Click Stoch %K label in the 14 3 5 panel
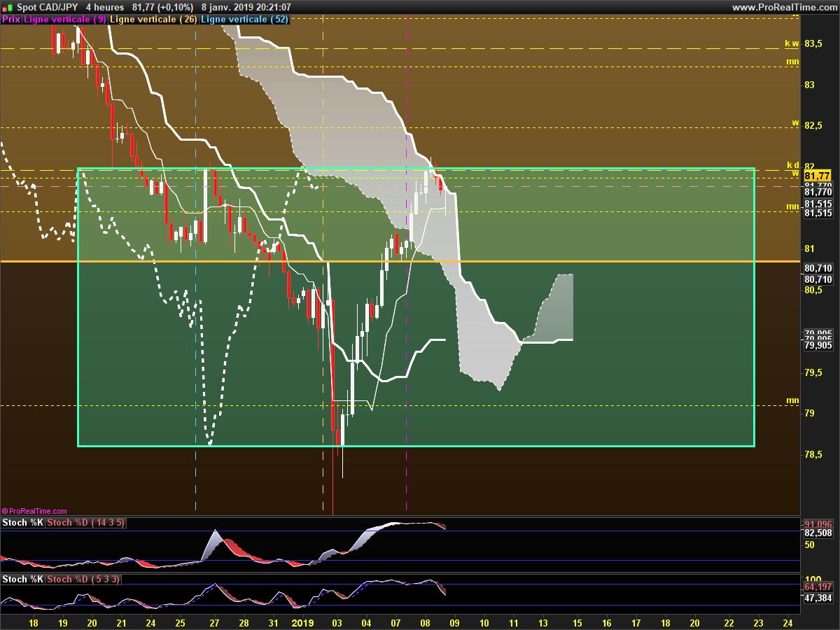 tap(22, 523)
